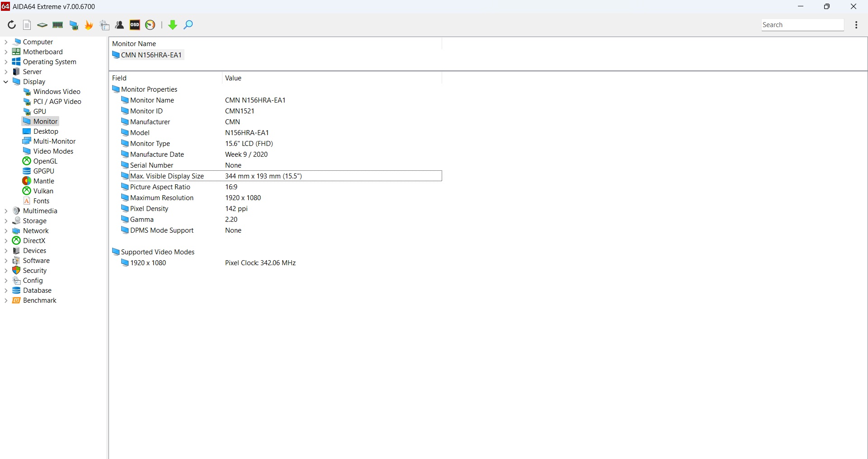Image resolution: width=868 pixels, height=459 pixels.
Task: Click the Monitor Name column header
Action: pos(275,44)
